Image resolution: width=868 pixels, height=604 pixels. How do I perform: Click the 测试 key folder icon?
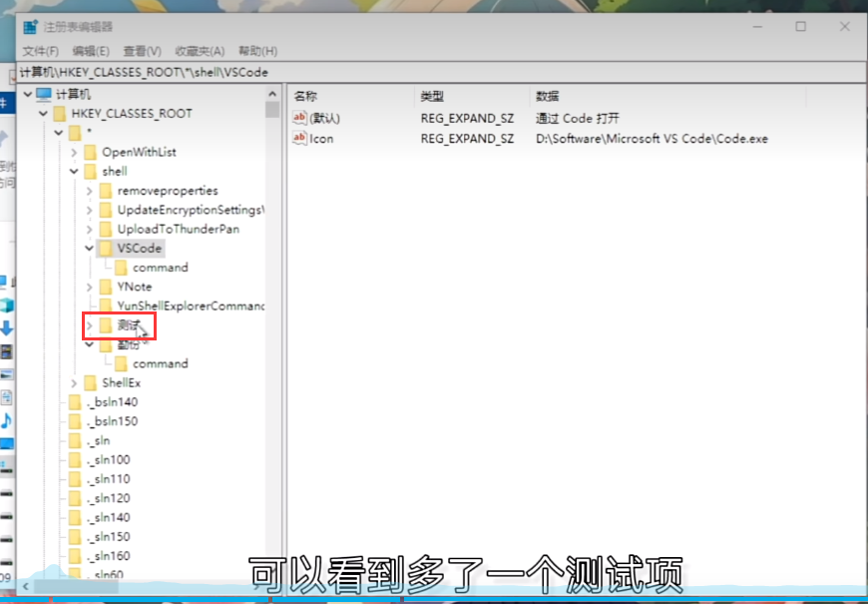pos(105,325)
